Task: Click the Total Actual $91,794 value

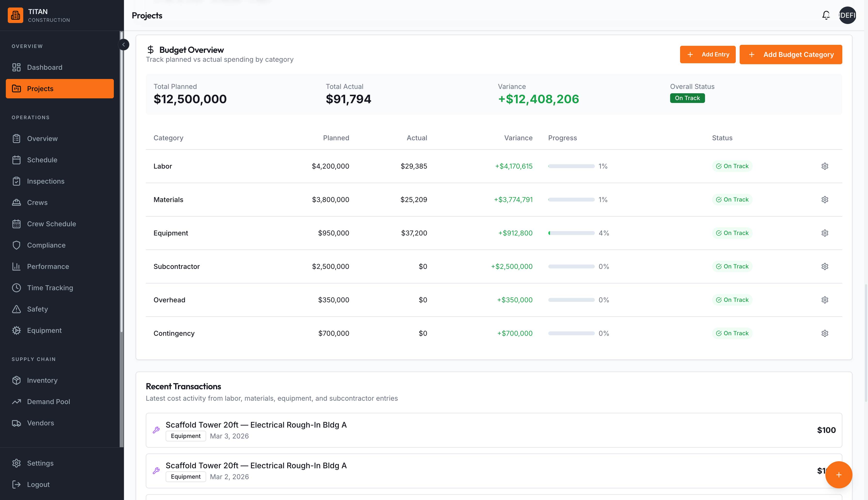Action: [x=348, y=99]
